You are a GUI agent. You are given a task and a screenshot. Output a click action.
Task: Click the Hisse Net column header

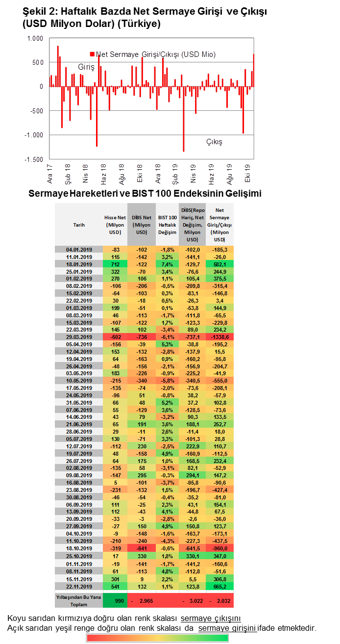[115, 224]
